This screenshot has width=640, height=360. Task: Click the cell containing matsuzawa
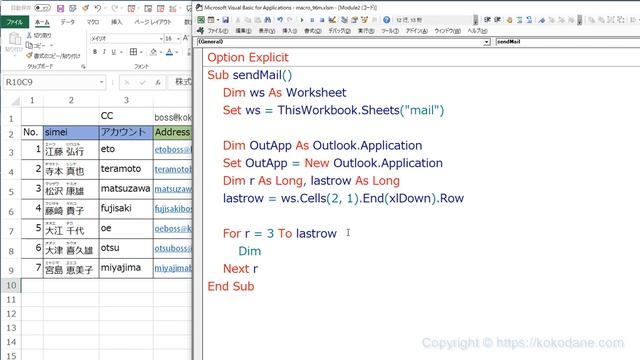pos(126,189)
